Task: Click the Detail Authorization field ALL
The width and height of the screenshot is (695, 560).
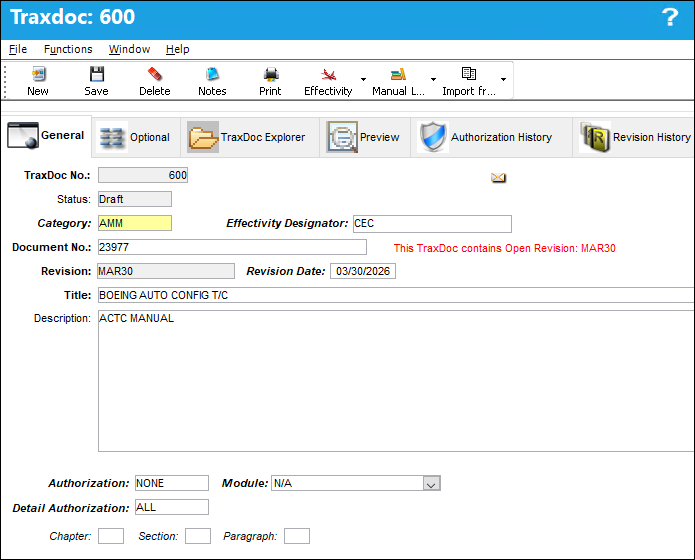Action: pos(172,507)
